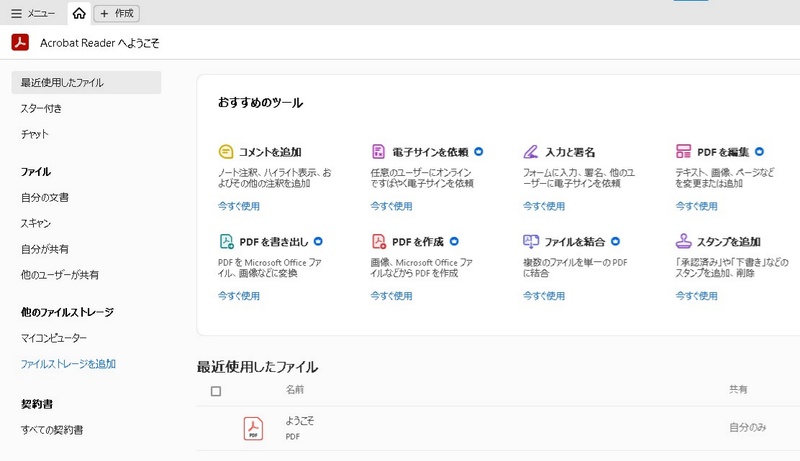Screen dimensions: 800x461
Task: Open スキャン in sidebar
Action: click(36, 223)
